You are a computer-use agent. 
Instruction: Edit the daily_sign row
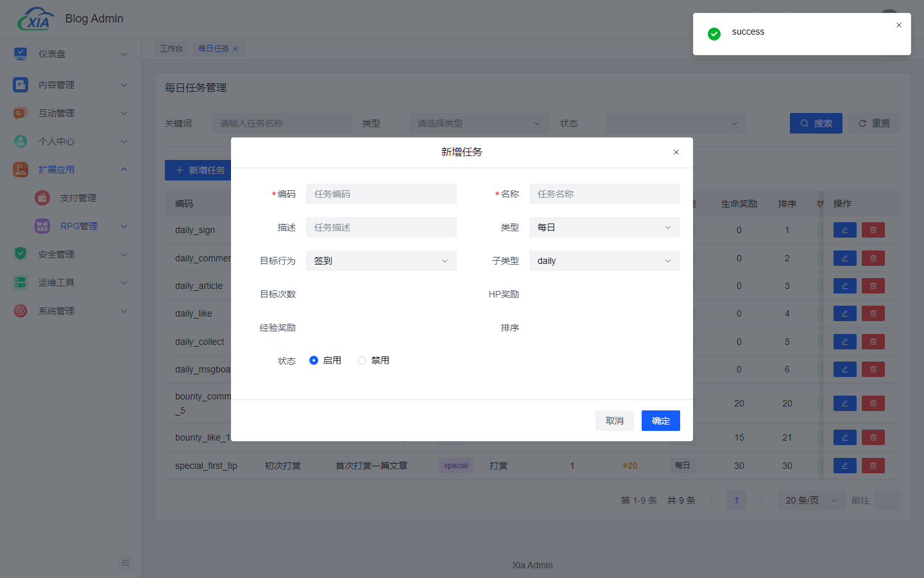[x=844, y=230]
